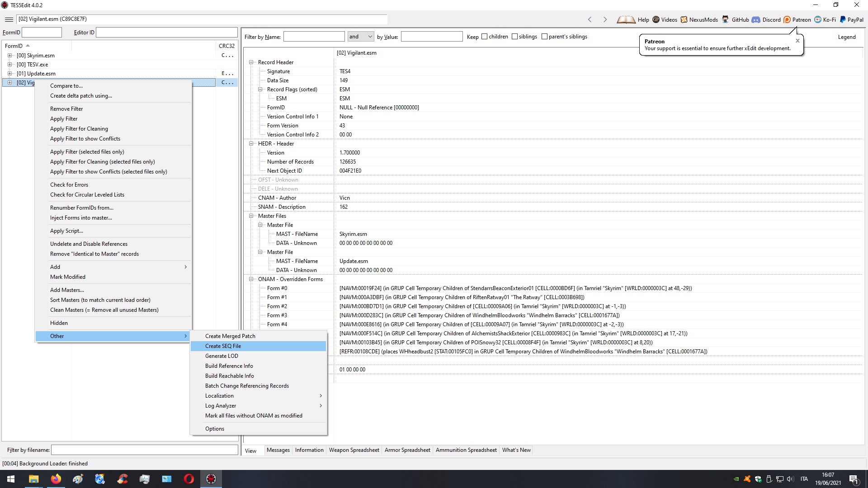The height and width of the screenshot is (488, 868).
Task: Open the NVIDIA tray icon
Action: pyautogui.click(x=736, y=479)
